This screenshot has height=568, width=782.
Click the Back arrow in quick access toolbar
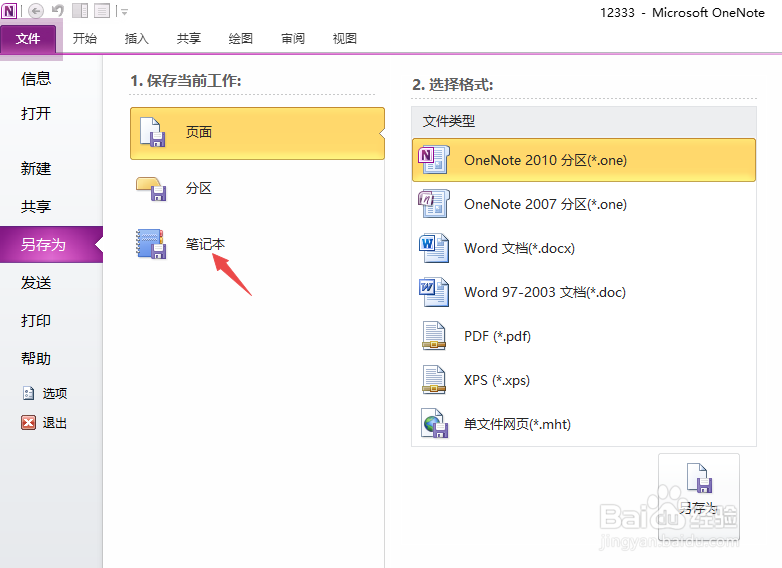point(35,10)
